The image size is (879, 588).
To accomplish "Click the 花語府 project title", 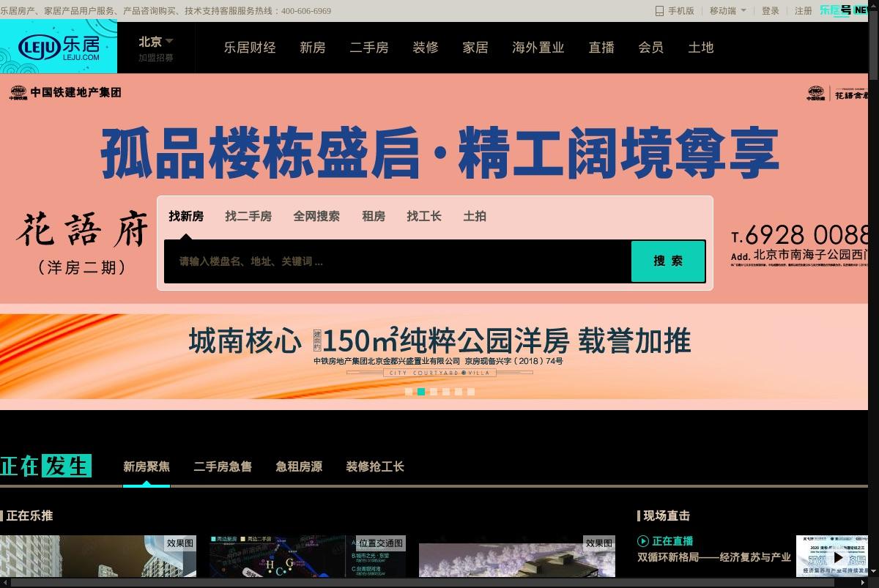I will tap(83, 229).
